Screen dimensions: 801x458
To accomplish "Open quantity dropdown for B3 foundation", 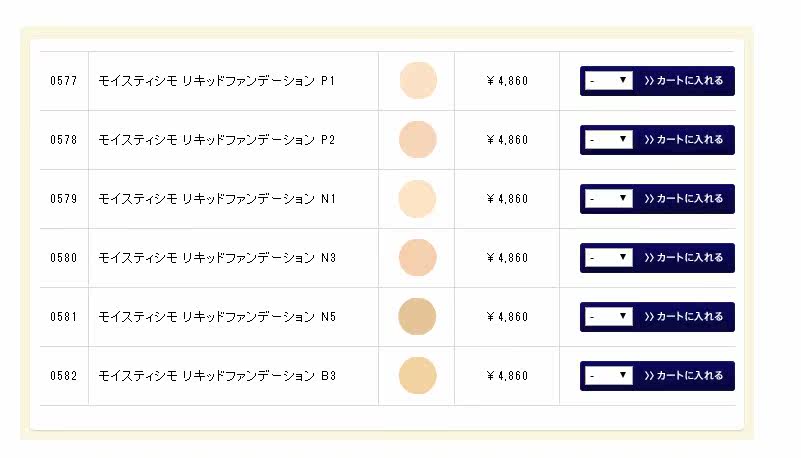I will point(609,375).
